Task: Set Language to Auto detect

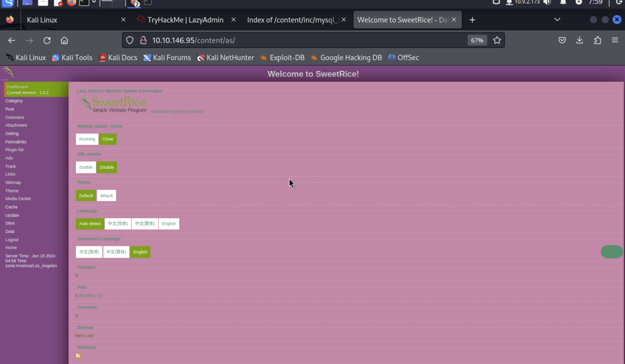Action: (90, 224)
